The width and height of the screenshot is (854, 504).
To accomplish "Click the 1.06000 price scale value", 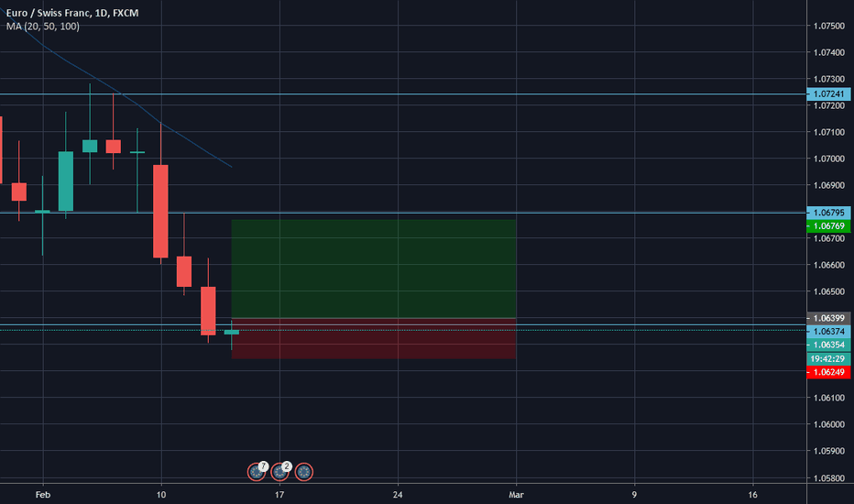I will coord(829,425).
